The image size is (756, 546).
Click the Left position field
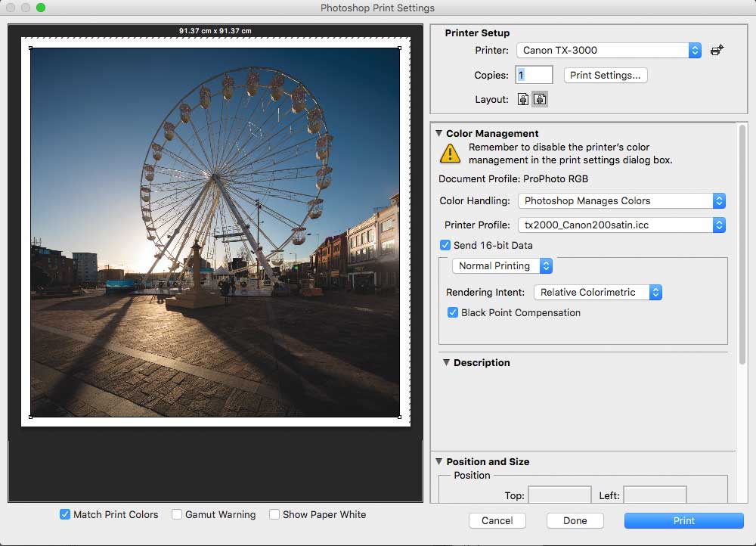(x=655, y=495)
